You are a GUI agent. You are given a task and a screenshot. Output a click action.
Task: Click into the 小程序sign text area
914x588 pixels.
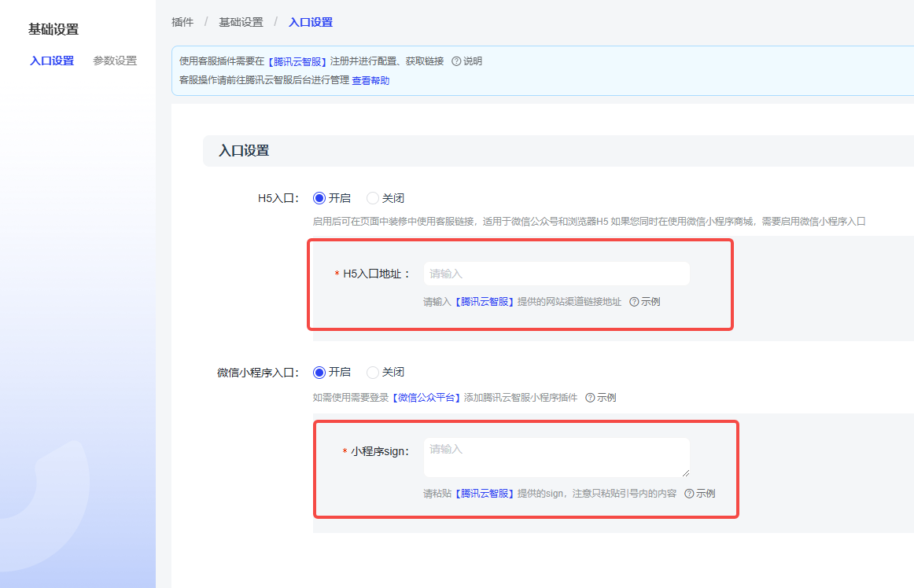click(556, 458)
